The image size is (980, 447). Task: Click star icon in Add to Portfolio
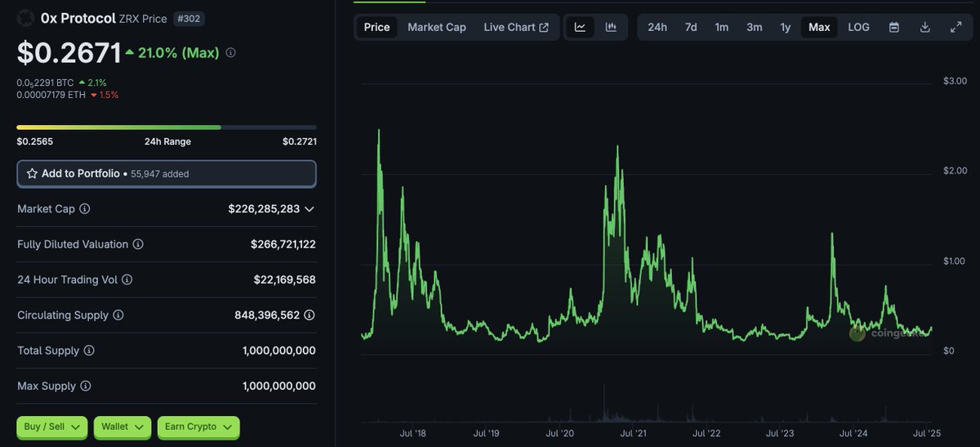[32, 173]
